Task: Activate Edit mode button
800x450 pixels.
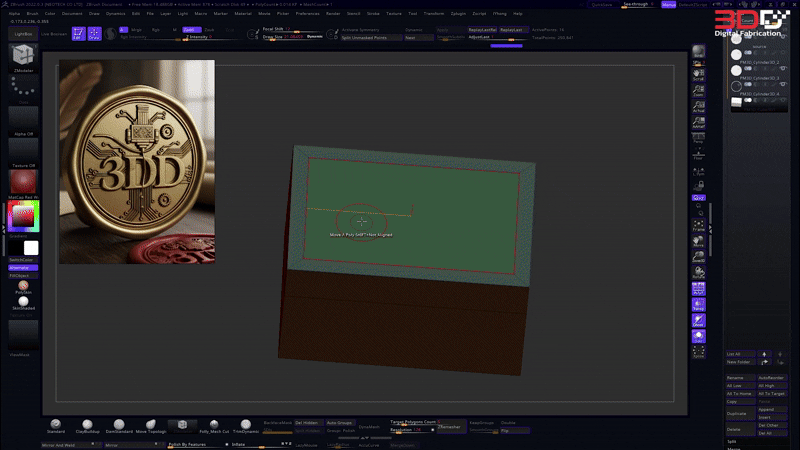Action: pyautogui.click(x=78, y=33)
